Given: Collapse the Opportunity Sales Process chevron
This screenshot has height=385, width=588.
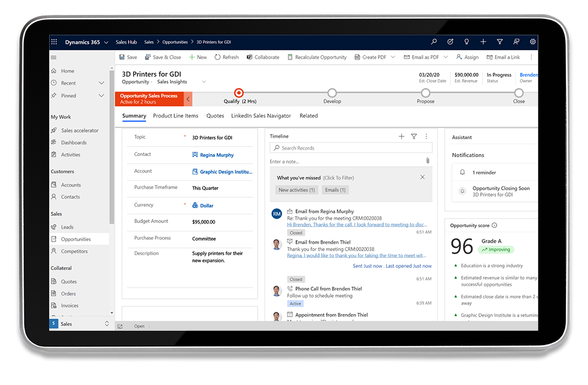Looking at the screenshot, I should (x=188, y=99).
